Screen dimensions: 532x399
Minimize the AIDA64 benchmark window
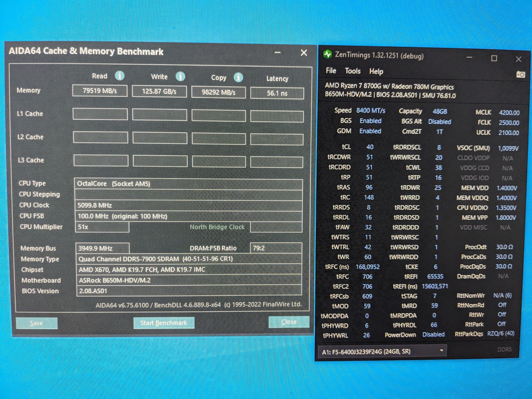tap(278, 52)
